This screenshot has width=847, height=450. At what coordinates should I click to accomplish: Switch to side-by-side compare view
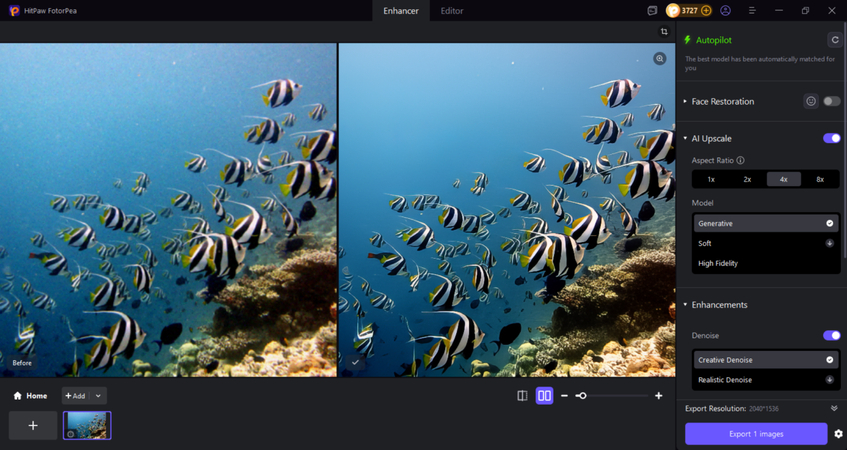pyautogui.click(x=544, y=396)
